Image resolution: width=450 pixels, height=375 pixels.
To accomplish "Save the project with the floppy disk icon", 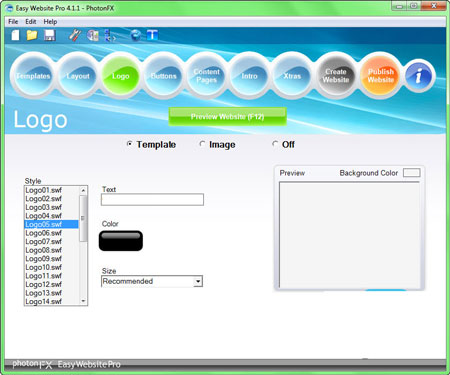I will [x=50, y=35].
